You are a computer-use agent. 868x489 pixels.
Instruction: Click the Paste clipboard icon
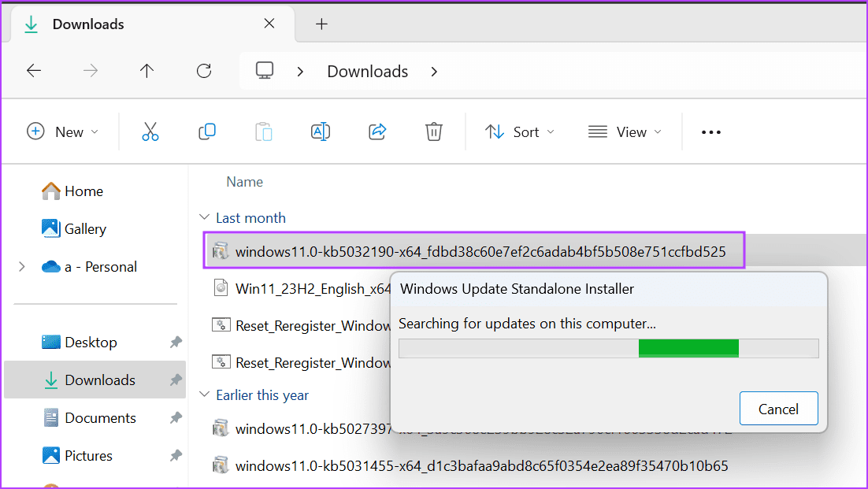(x=264, y=132)
